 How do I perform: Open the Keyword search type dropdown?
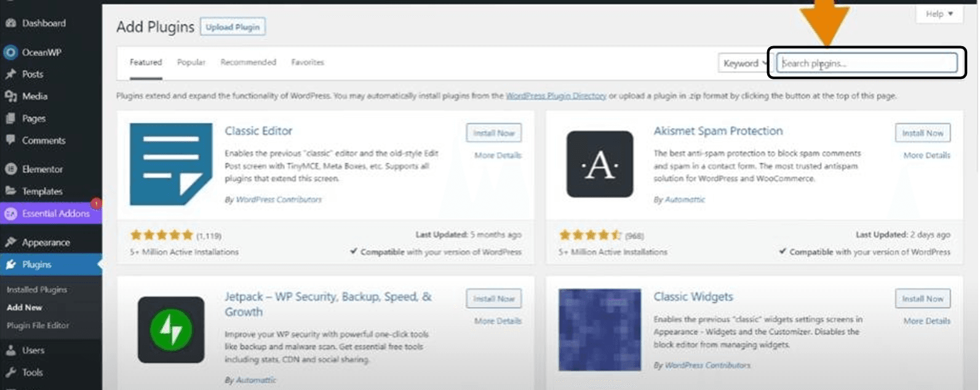click(x=744, y=63)
